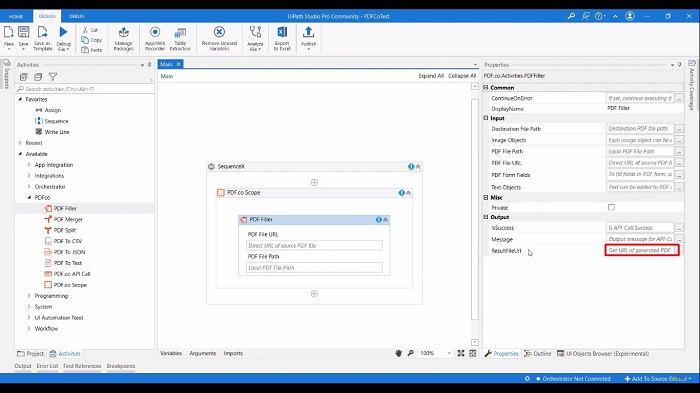Collapse the Input property section
700x393 pixels.
coord(486,118)
